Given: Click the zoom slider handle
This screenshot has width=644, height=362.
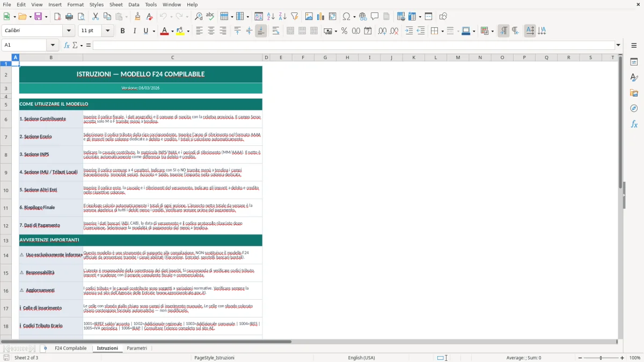Looking at the screenshot, I should [x=601, y=358].
